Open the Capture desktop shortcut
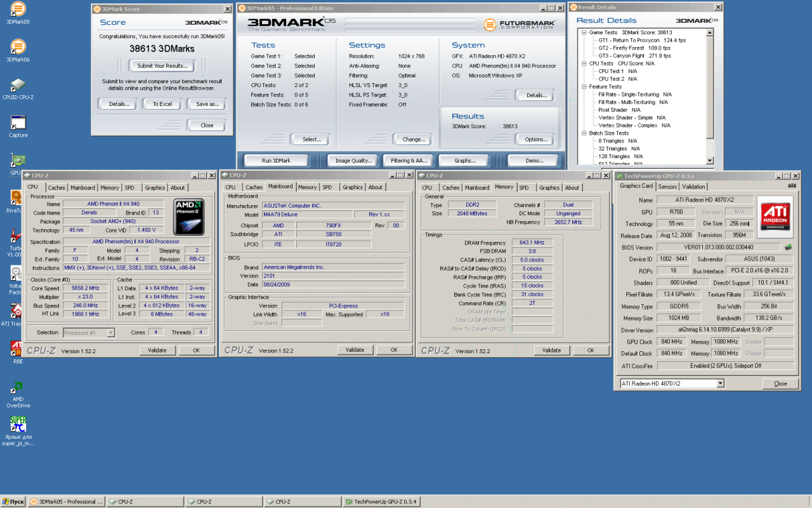Screen dimensions: 812x508 click(x=18, y=126)
